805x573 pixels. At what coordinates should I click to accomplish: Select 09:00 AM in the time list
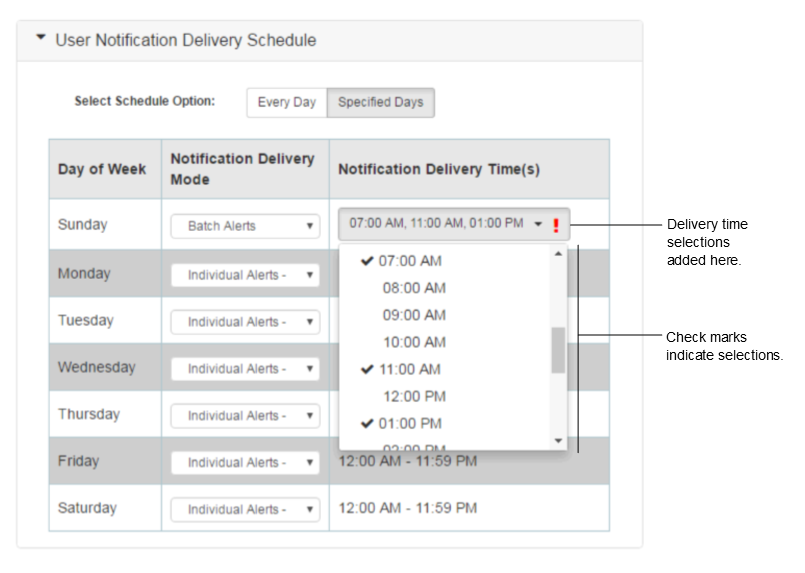click(x=414, y=315)
